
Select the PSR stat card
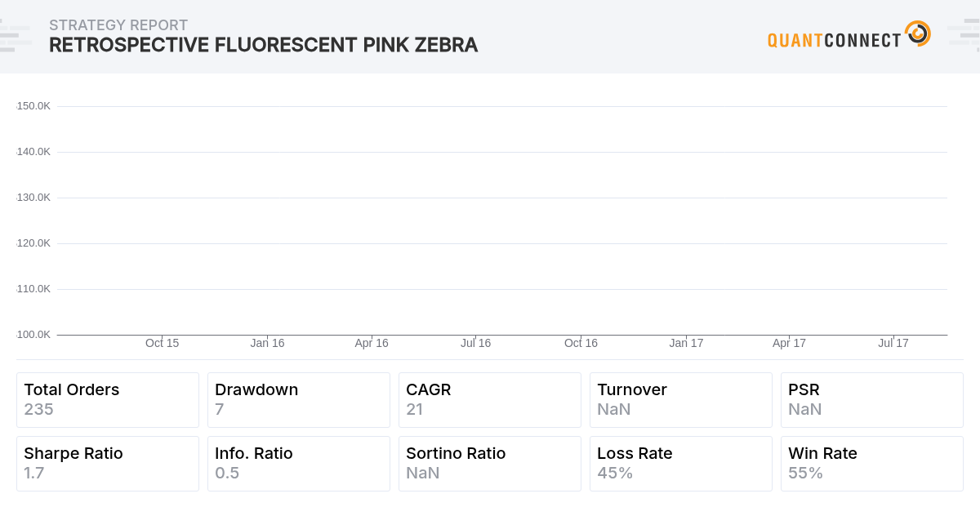(872, 400)
